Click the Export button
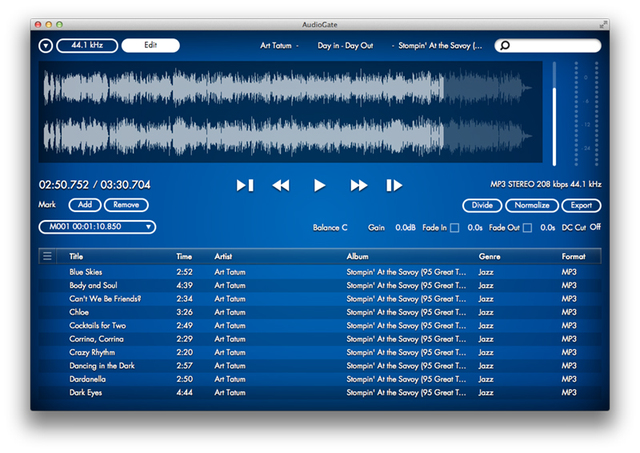Screen dimensions: 640x453 [581, 205]
